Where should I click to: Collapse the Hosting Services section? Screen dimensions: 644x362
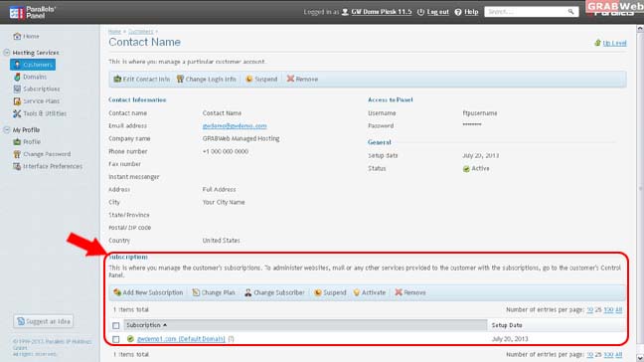(x=6, y=53)
